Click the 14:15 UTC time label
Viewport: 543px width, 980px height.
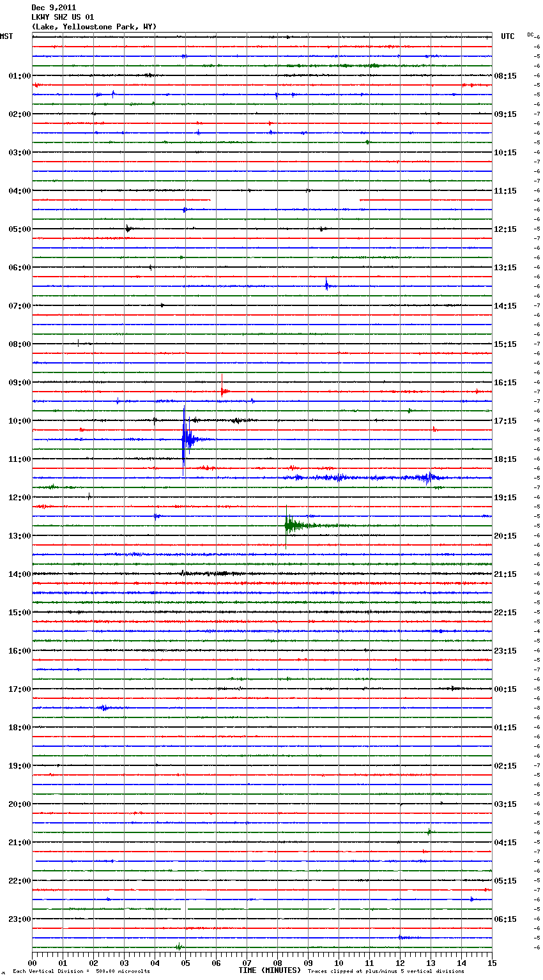505,306
